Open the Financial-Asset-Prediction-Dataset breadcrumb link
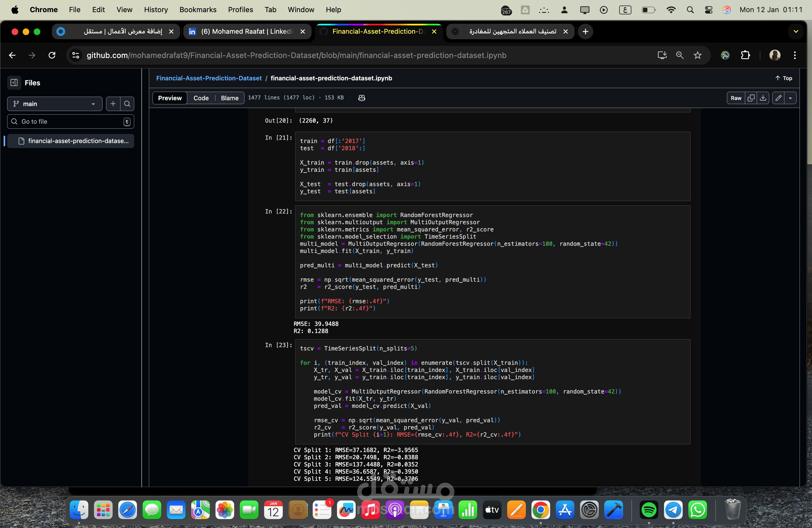The image size is (812, 528). 209,78
